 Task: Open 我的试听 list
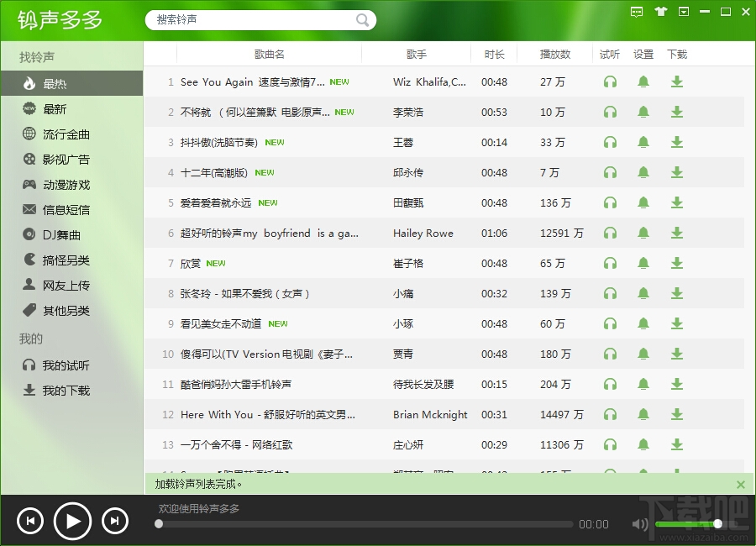tap(72, 365)
